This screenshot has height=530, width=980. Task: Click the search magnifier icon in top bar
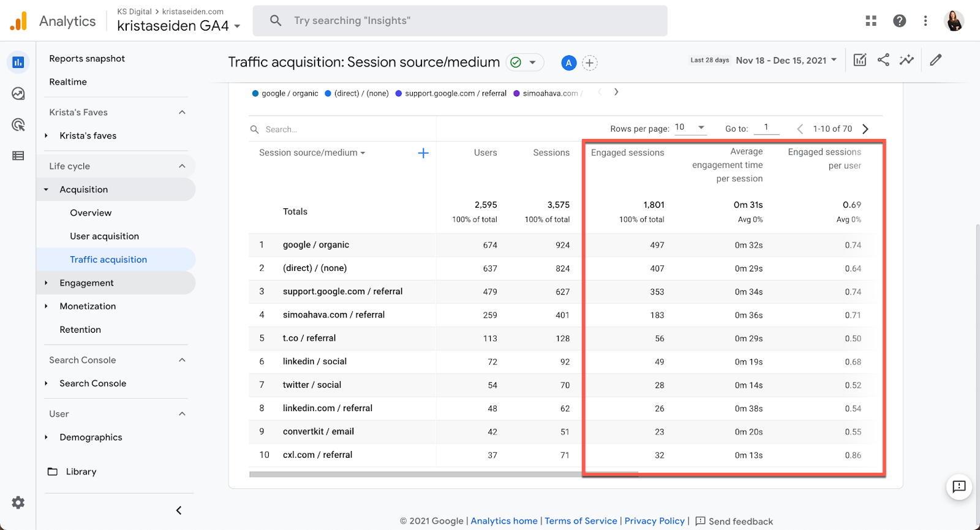(x=276, y=21)
